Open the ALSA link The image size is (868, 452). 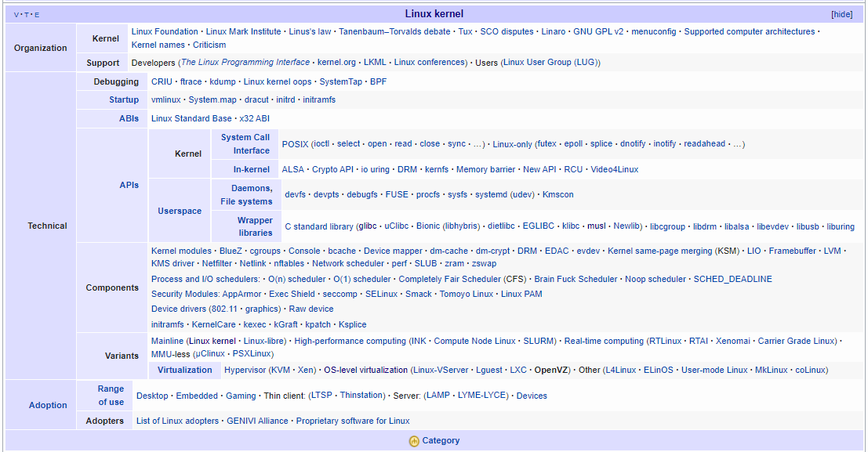pos(292,169)
